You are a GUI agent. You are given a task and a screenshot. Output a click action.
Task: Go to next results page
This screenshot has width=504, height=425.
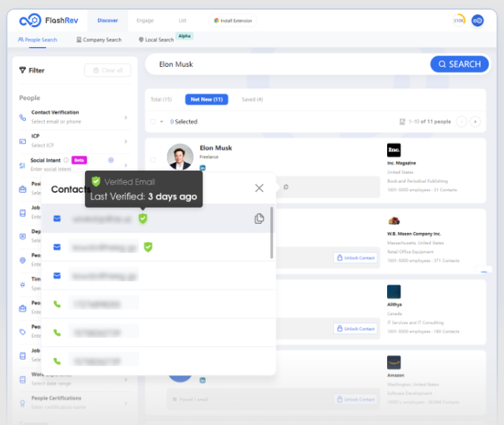[x=475, y=121]
